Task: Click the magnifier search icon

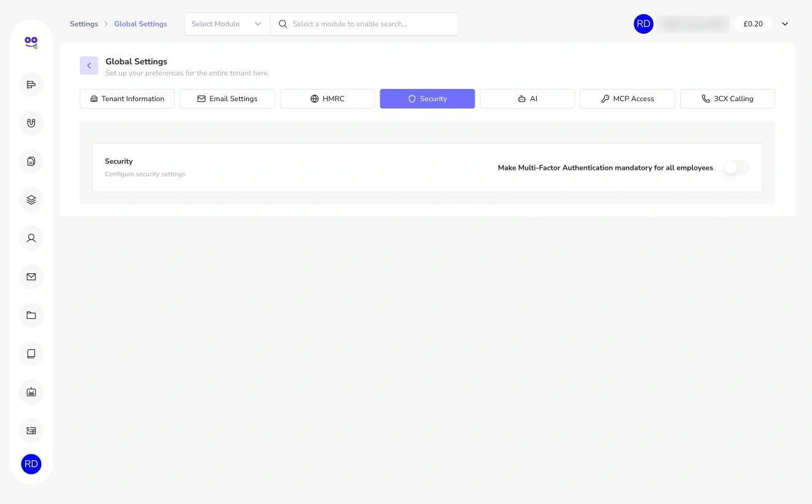Action: pyautogui.click(x=283, y=24)
